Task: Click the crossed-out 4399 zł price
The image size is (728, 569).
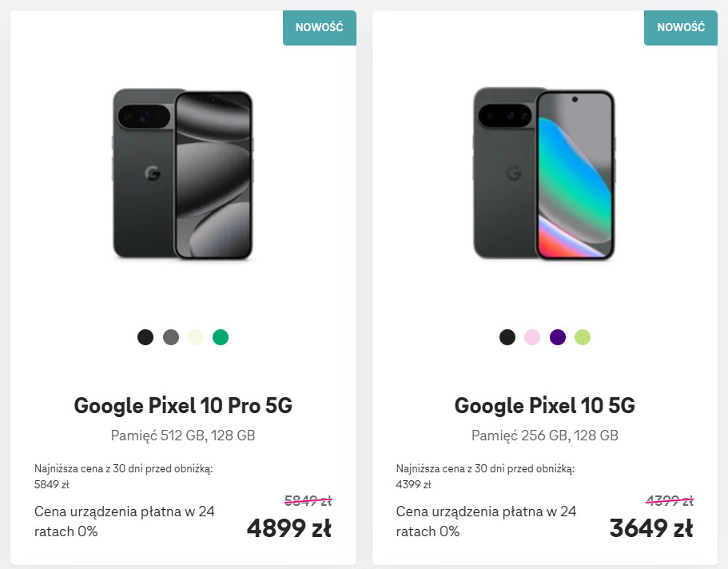Action: 669,501
